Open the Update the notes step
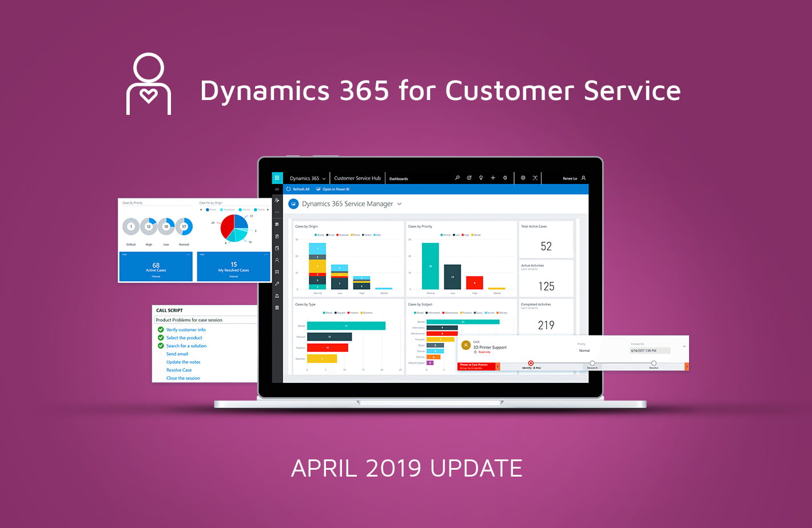 click(x=184, y=362)
